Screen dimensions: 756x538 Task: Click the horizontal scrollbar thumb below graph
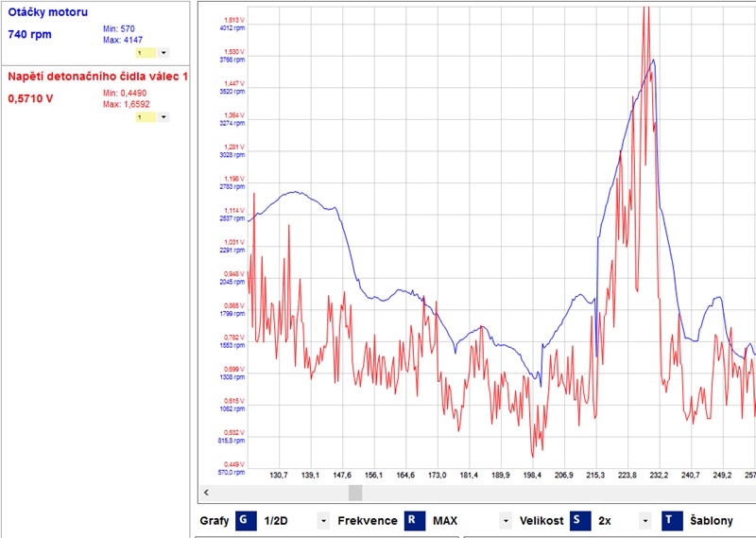coord(355,493)
